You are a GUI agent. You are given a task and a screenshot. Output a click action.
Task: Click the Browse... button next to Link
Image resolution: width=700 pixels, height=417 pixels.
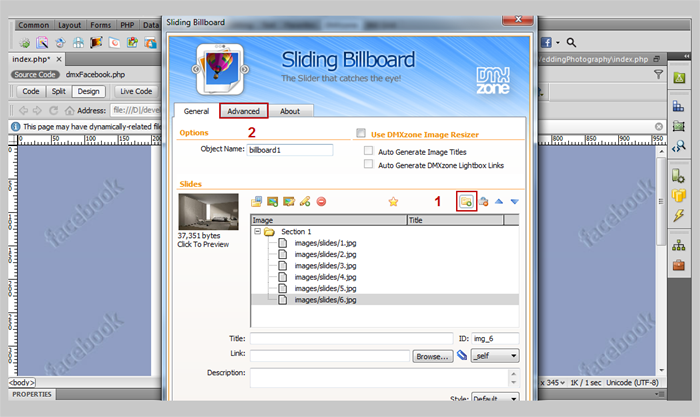432,356
